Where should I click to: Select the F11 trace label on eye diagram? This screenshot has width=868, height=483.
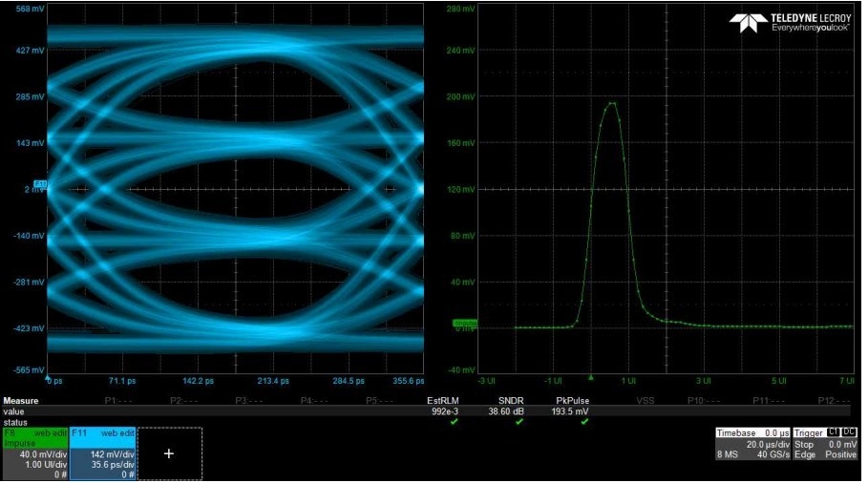[40, 183]
